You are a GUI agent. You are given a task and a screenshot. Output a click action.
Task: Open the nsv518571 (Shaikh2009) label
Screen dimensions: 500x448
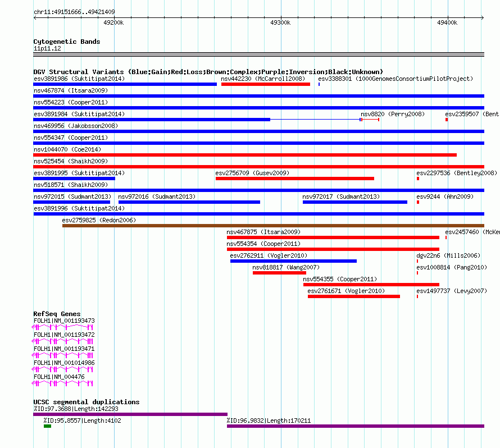tap(71, 185)
